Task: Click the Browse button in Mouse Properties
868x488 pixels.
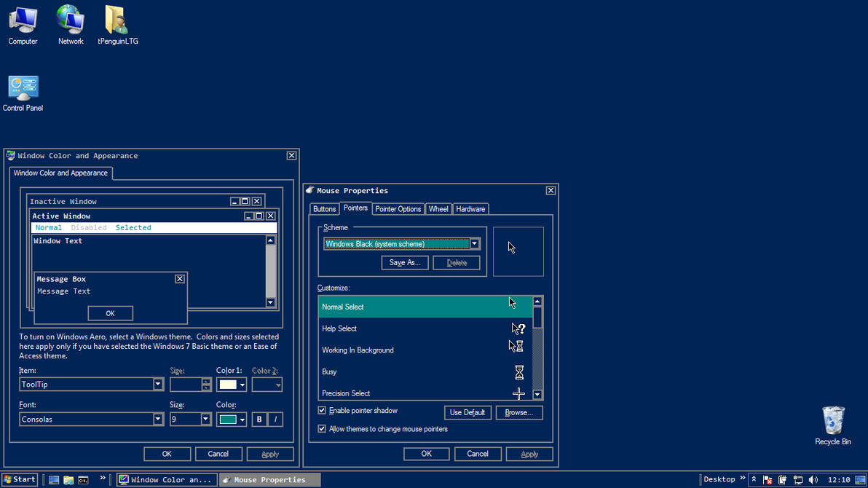Action: point(518,412)
